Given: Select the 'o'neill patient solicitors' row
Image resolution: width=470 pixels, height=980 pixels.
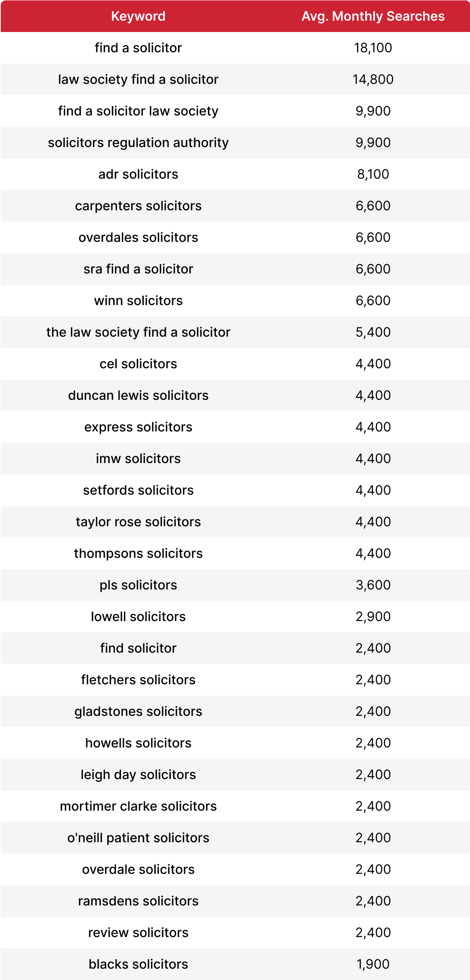Looking at the screenshot, I should click(235, 838).
